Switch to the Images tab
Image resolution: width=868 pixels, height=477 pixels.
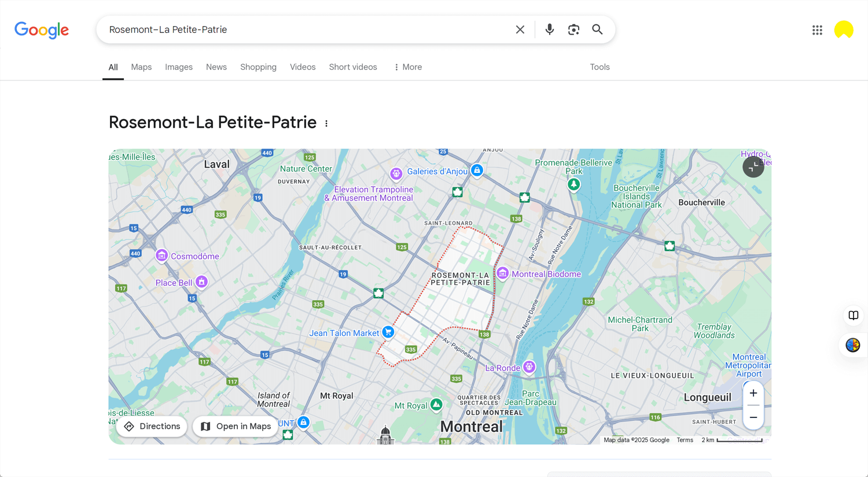[178, 67]
